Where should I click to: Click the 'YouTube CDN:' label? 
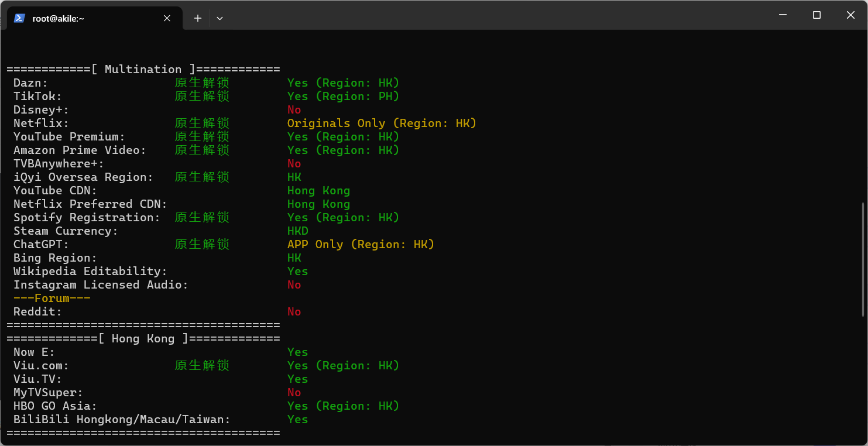(55, 190)
